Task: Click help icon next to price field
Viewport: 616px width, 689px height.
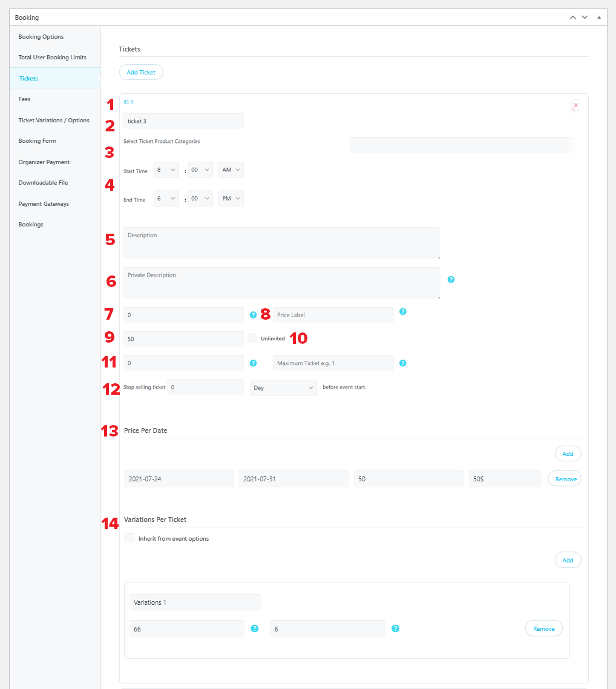Action: [254, 315]
